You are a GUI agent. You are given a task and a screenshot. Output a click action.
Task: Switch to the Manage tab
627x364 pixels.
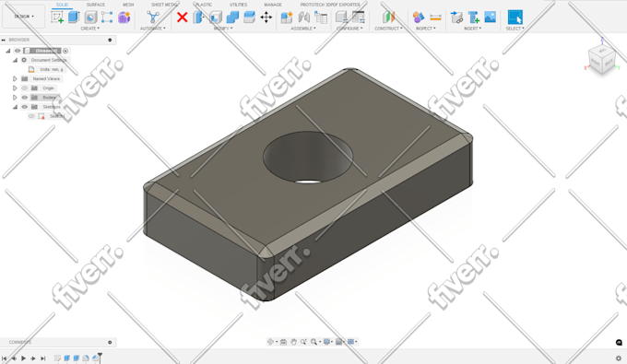click(273, 5)
